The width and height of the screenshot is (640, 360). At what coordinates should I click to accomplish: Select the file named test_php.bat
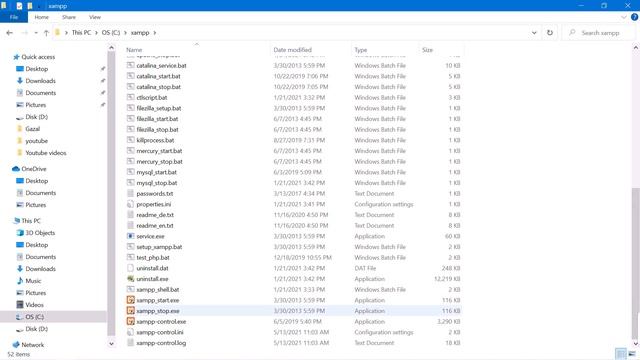(x=153, y=258)
